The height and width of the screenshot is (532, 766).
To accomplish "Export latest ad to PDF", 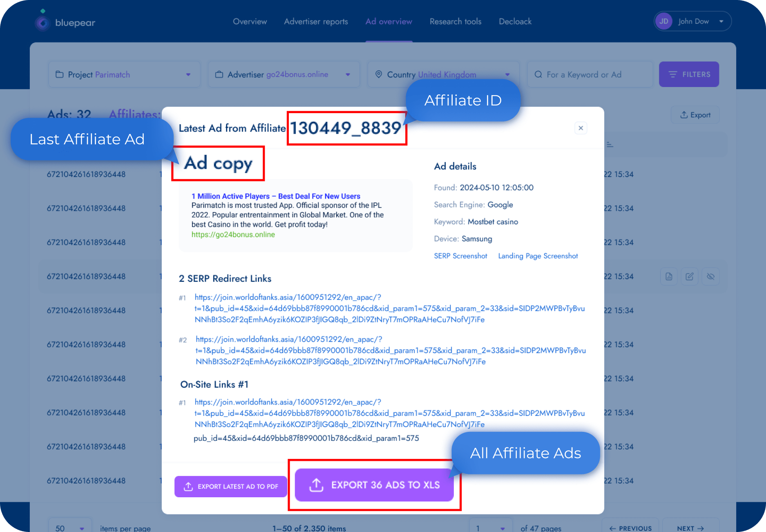I will (230, 486).
